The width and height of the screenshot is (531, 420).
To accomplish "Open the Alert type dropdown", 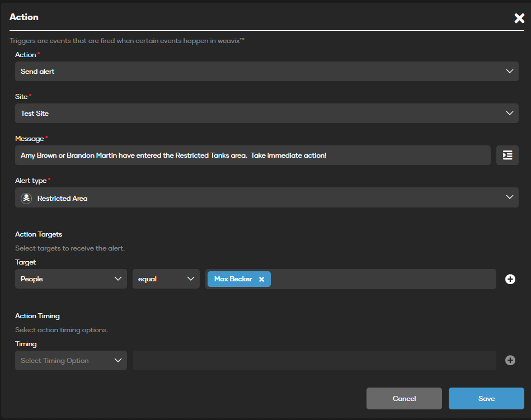I will 266,197.
